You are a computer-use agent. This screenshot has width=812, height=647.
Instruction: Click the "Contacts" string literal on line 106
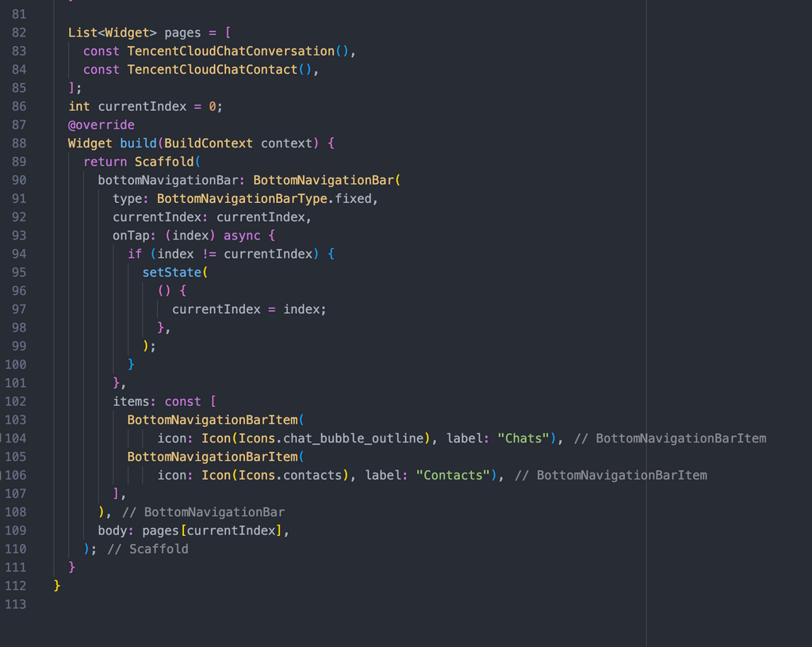453,475
